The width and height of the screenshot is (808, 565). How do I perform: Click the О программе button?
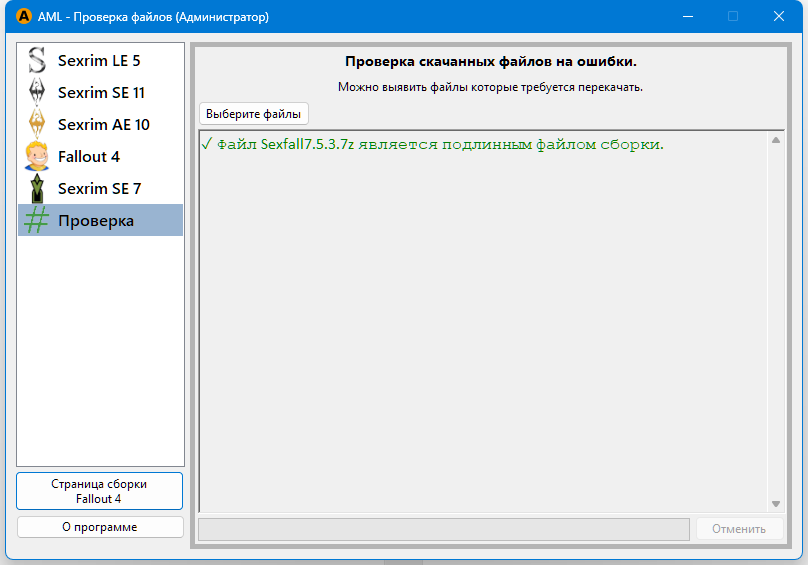[x=100, y=527]
